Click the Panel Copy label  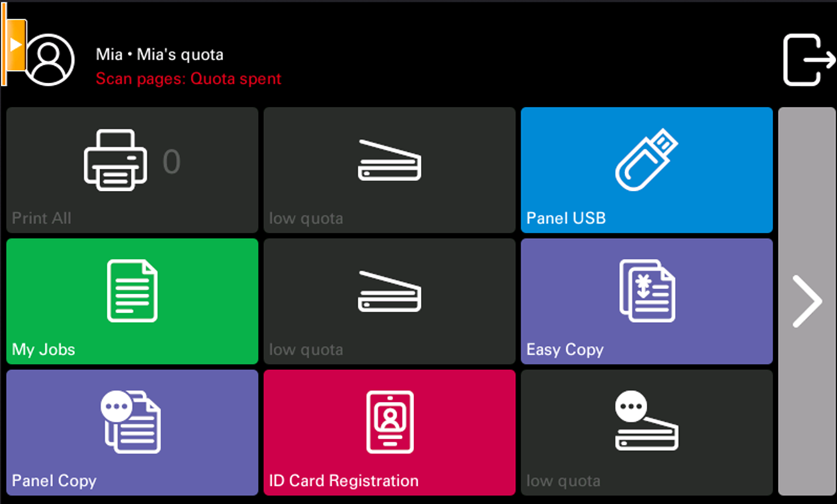tap(54, 480)
